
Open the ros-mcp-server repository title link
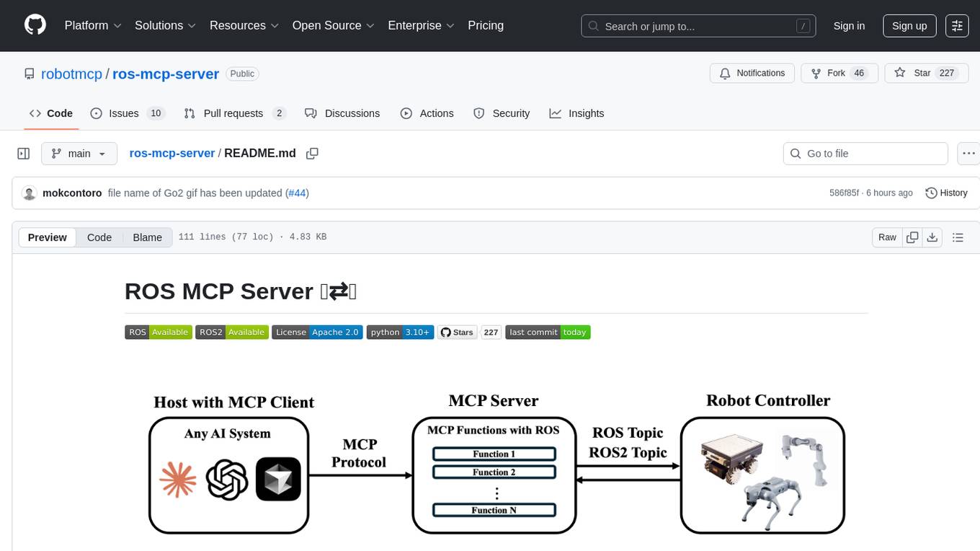pos(166,74)
